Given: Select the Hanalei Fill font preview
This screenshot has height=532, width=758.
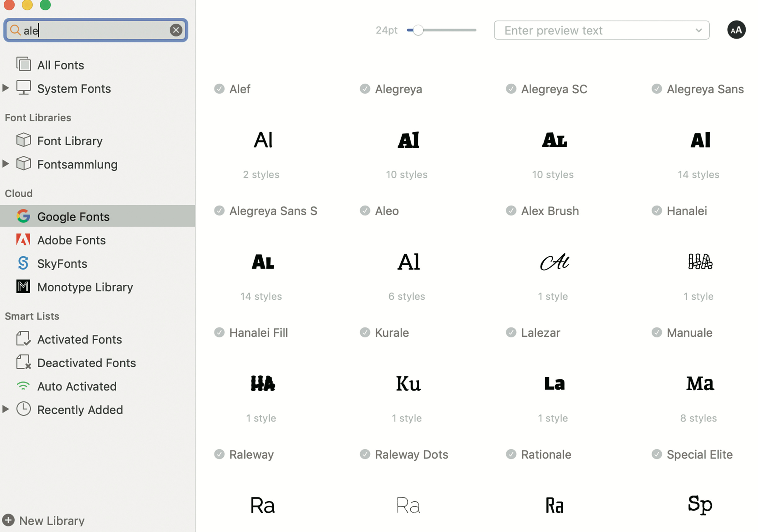Looking at the screenshot, I should pos(262,383).
